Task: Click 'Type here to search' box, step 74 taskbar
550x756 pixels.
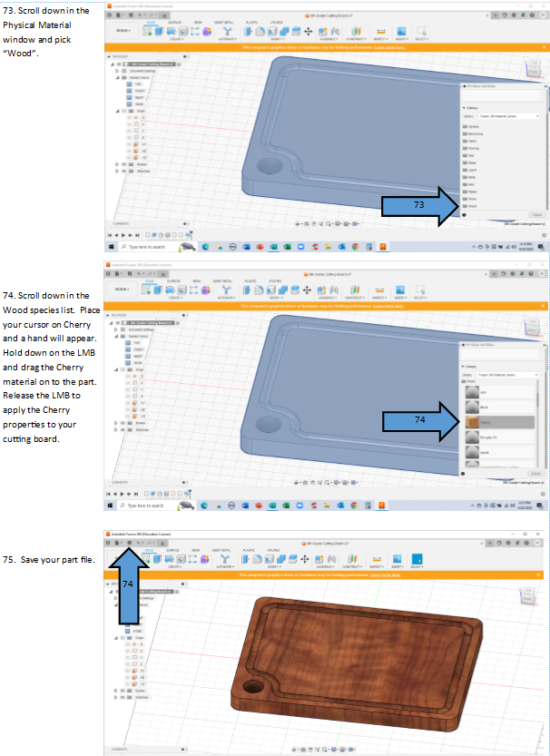Action: tap(146, 506)
